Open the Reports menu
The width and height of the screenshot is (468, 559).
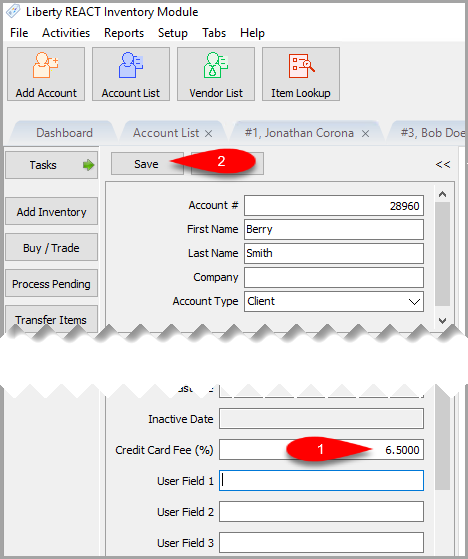coord(124,33)
